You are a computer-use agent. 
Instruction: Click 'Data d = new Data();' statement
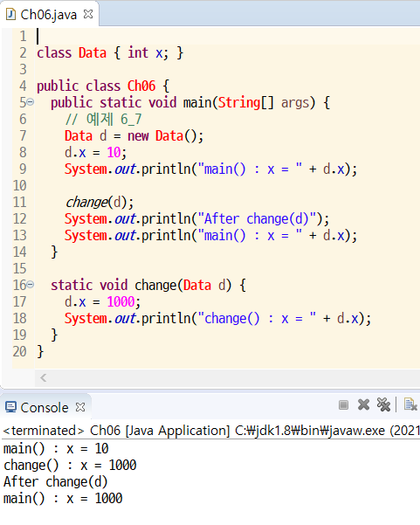[134, 136]
